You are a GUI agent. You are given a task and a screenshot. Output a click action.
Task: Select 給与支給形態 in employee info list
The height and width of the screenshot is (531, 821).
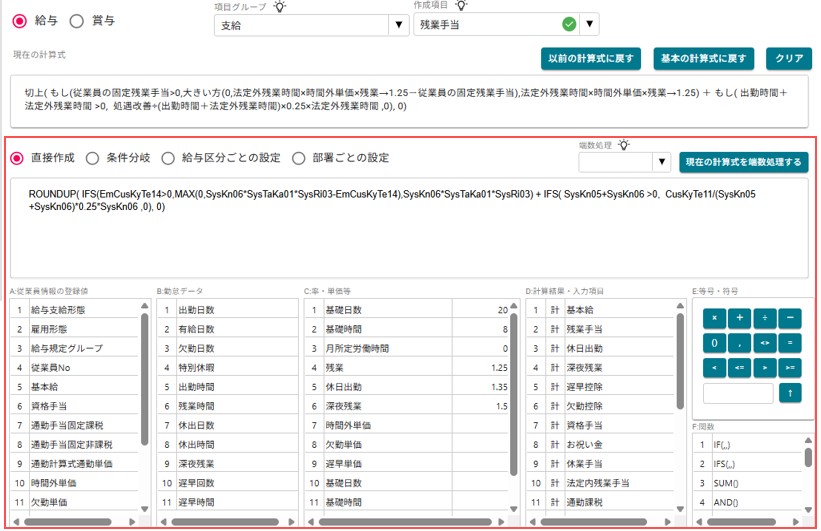[74, 310]
